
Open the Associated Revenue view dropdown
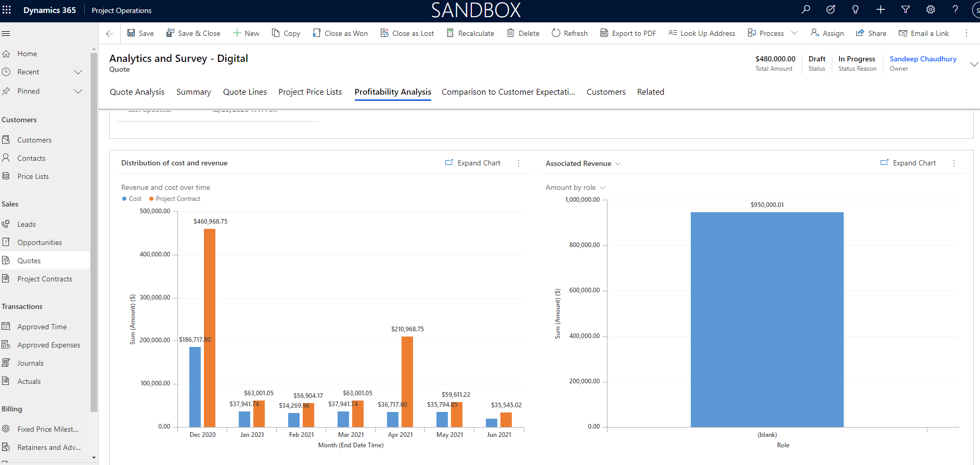[618, 163]
